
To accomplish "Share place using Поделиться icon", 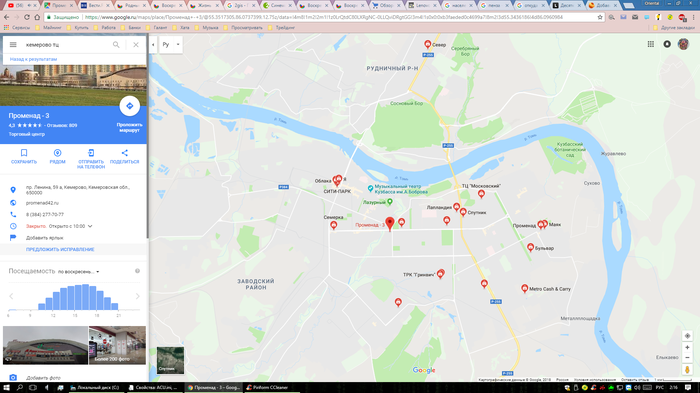I will 125,156.
